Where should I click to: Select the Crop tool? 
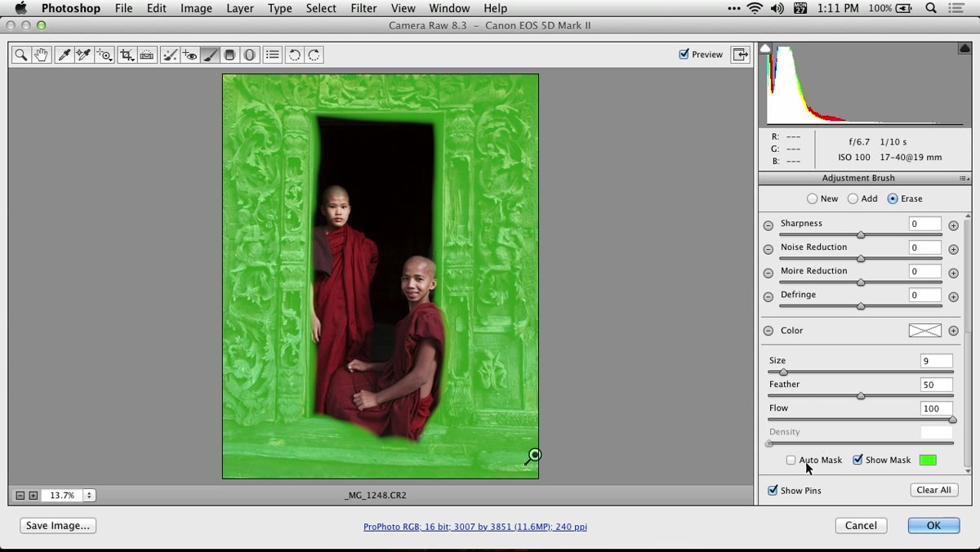coord(127,55)
